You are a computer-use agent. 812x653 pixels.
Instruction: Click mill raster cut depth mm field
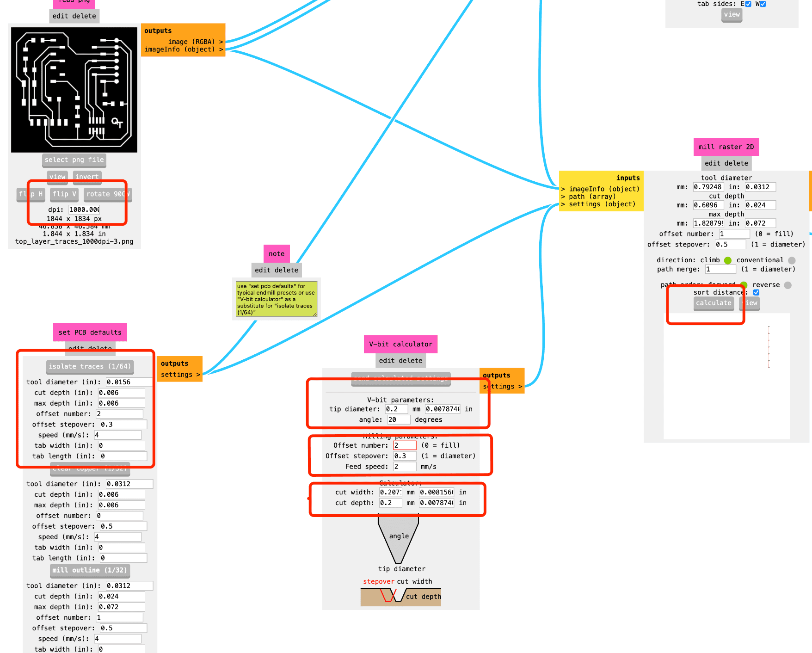708,205
